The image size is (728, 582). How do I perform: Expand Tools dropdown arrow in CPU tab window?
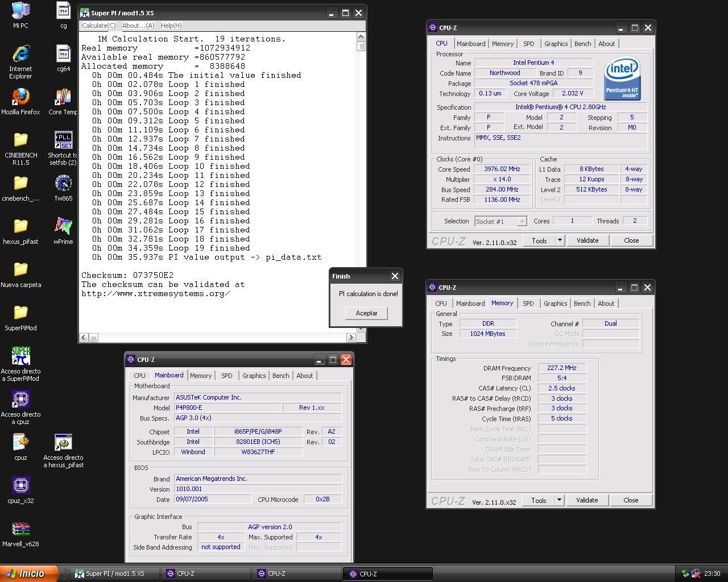tap(560, 240)
